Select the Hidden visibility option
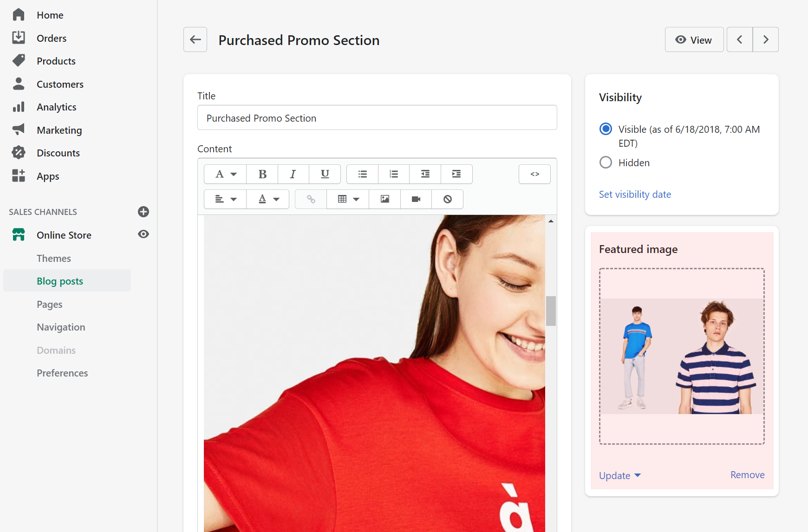The width and height of the screenshot is (808, 532). [x=606, y=162]
